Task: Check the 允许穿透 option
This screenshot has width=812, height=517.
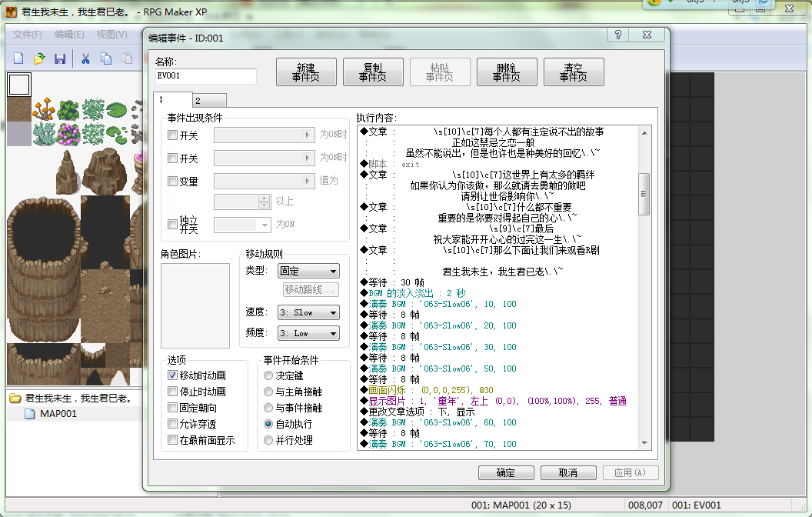Action: tap(173, 424)
